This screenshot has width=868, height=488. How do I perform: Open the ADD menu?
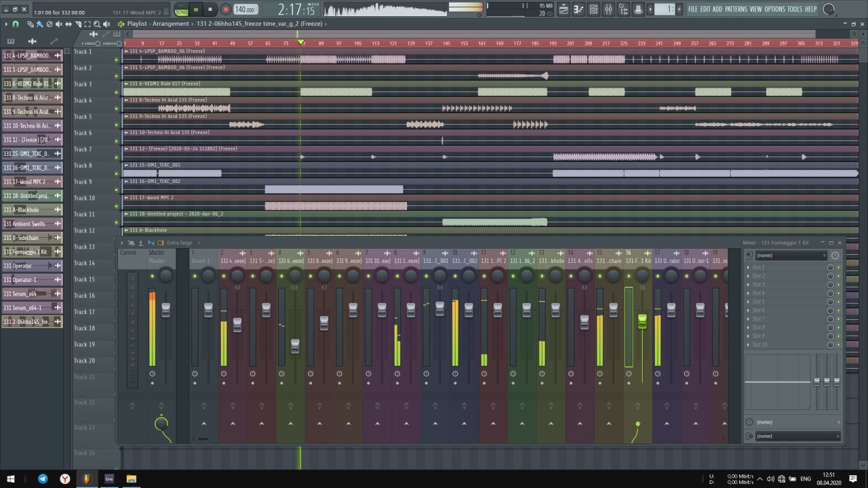pos(717,9)
